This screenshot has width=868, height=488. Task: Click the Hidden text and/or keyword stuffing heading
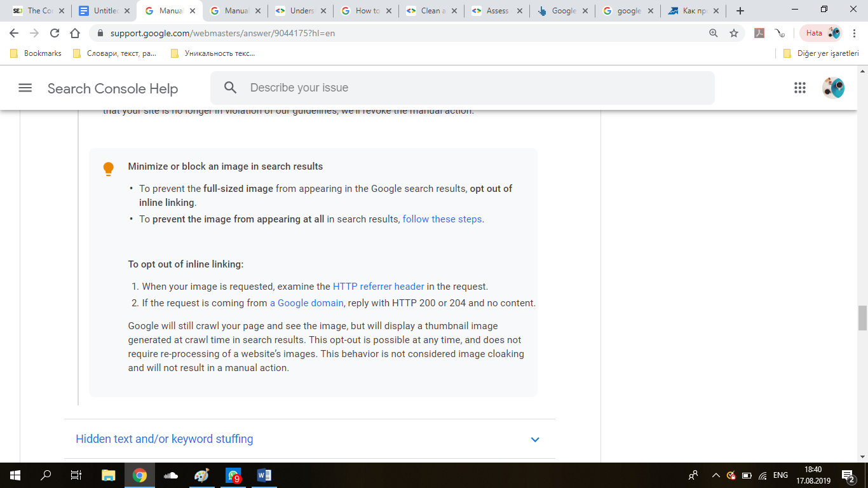165,439
